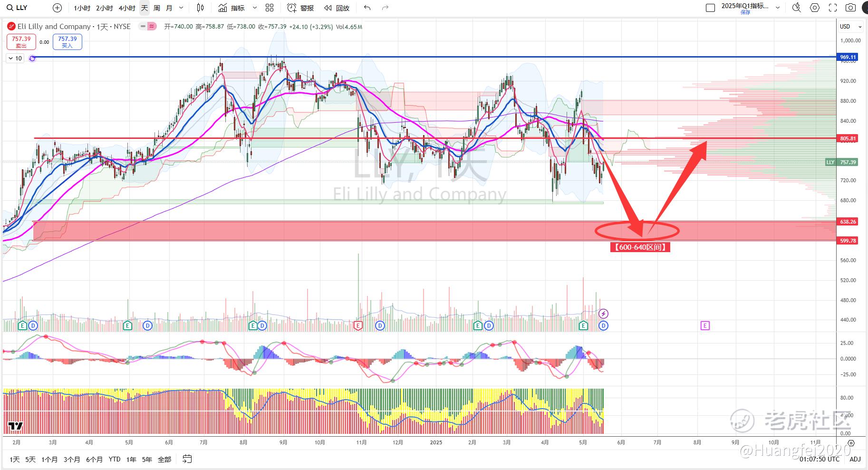868x470 pixels.
Task: Click the 757.39 卖出 sell button
Action: coord(21,42)
